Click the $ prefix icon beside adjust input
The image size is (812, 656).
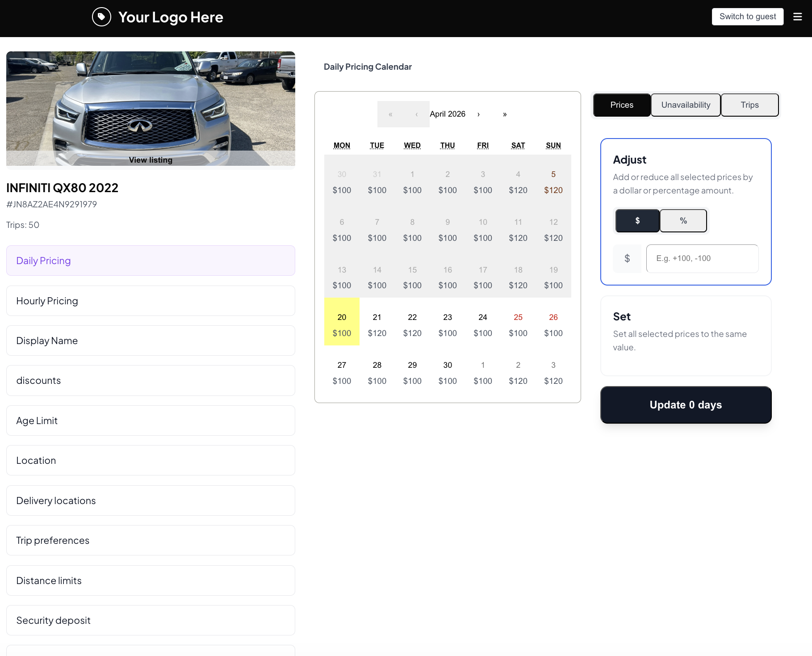pos(627,258)
